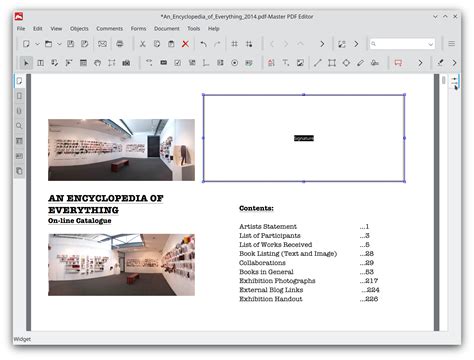474x360 pixels.
Task: Paste from clipboard icon
Action: point(171,44)
